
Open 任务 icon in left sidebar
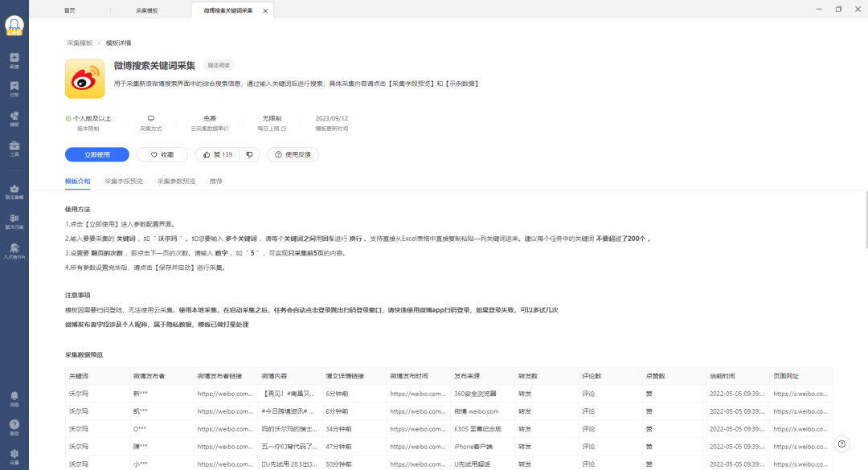[14, 88]
